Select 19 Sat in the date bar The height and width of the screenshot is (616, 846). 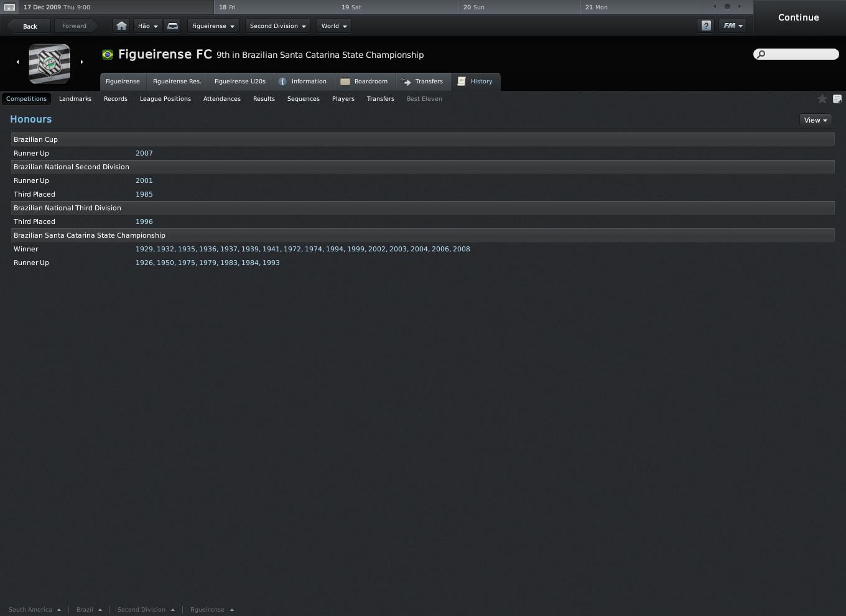(397, 7)
